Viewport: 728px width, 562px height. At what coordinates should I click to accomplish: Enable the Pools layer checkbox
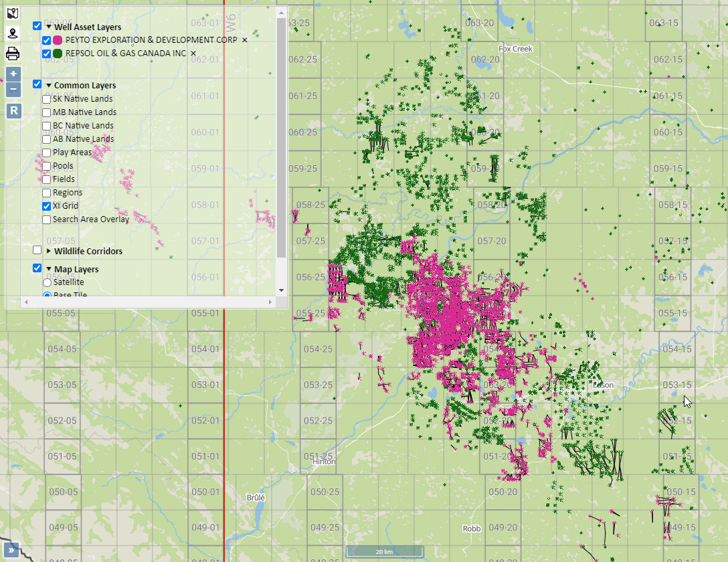click(x=47, y=166)
